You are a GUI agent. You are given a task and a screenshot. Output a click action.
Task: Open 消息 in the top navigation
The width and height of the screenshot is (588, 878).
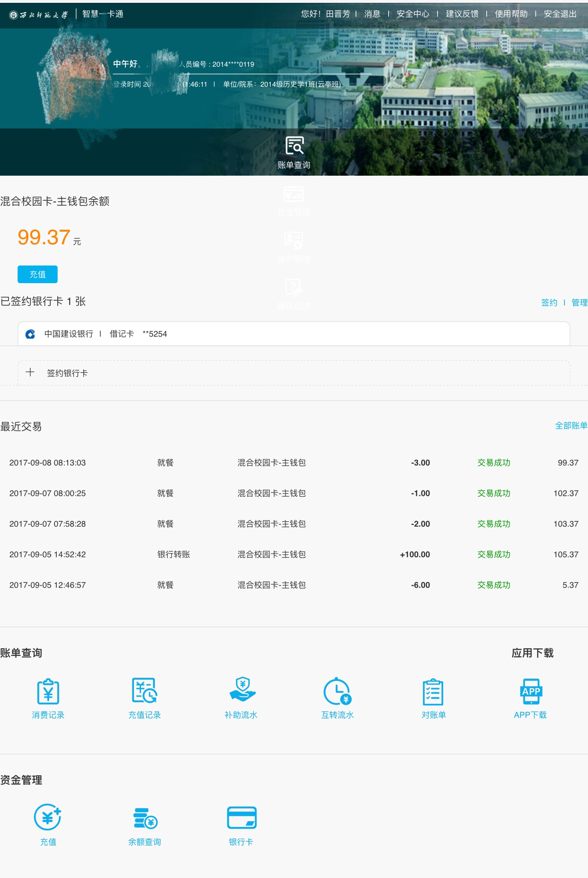coord(372,14)
